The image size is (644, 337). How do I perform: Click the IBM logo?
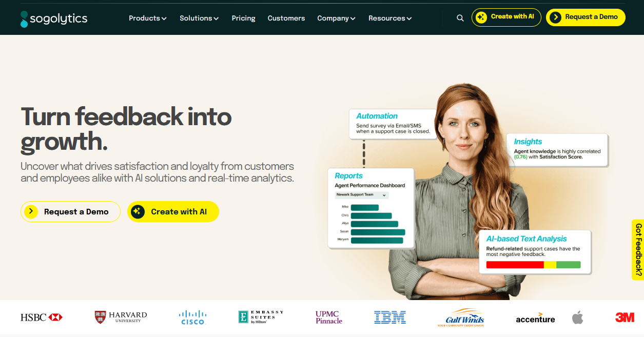(x=390, y=318)
